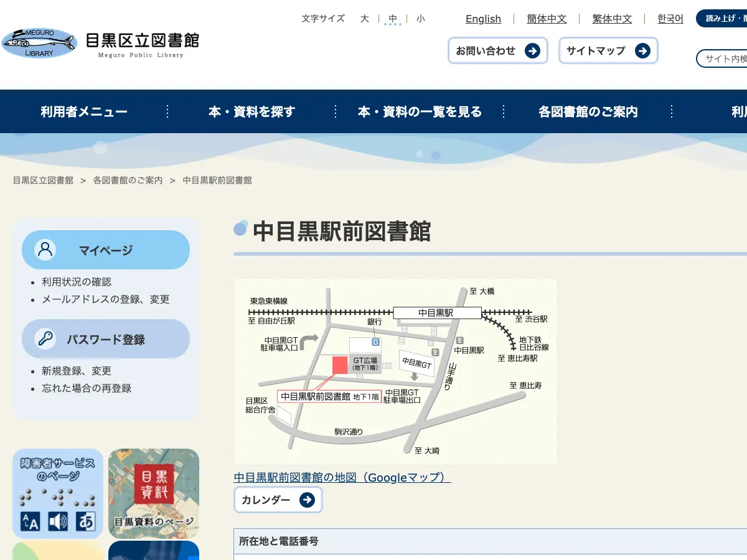747x560 pixels.
Task: Click メールアドレスの登録、変更 link
Action: point(106,299)
